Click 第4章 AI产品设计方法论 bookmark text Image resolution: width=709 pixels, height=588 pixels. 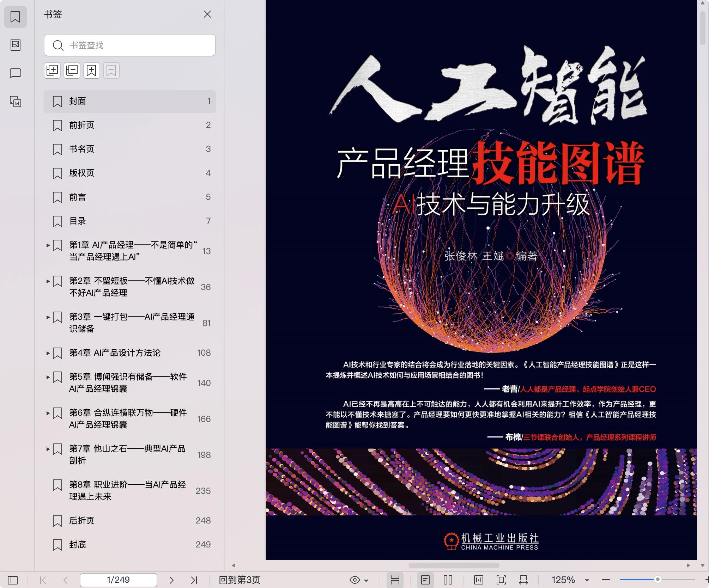115,353
